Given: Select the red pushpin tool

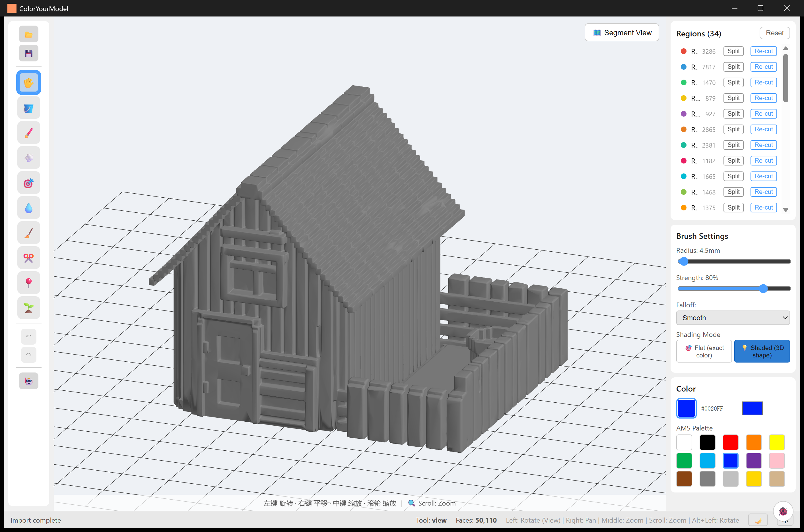Looking at the screenshot, I should [28, 283].
